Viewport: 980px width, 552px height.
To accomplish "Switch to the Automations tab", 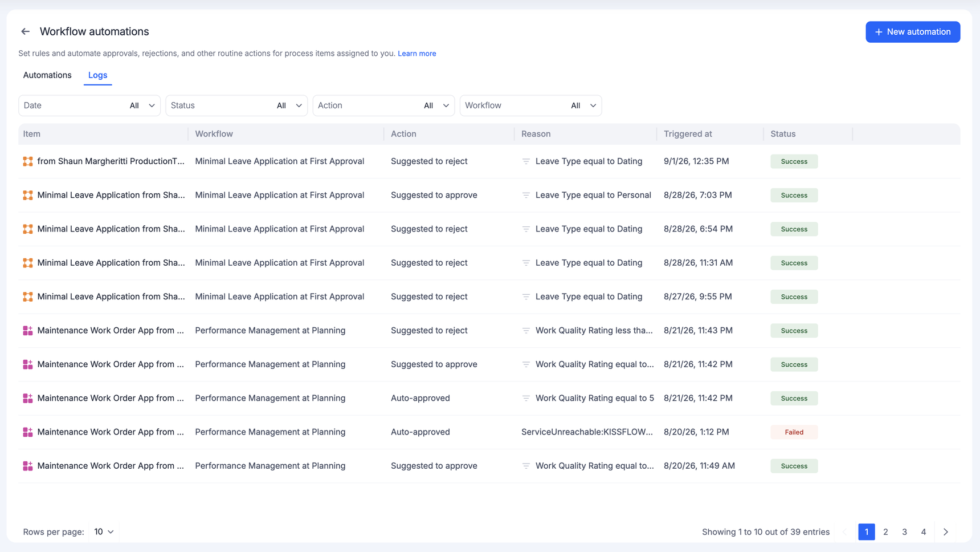I will [x=47, y=75].
